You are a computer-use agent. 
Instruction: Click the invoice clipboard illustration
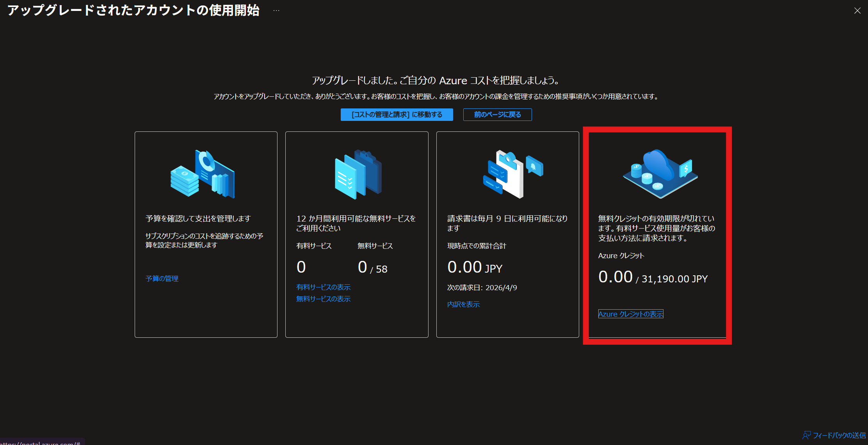tap(513, 174)
